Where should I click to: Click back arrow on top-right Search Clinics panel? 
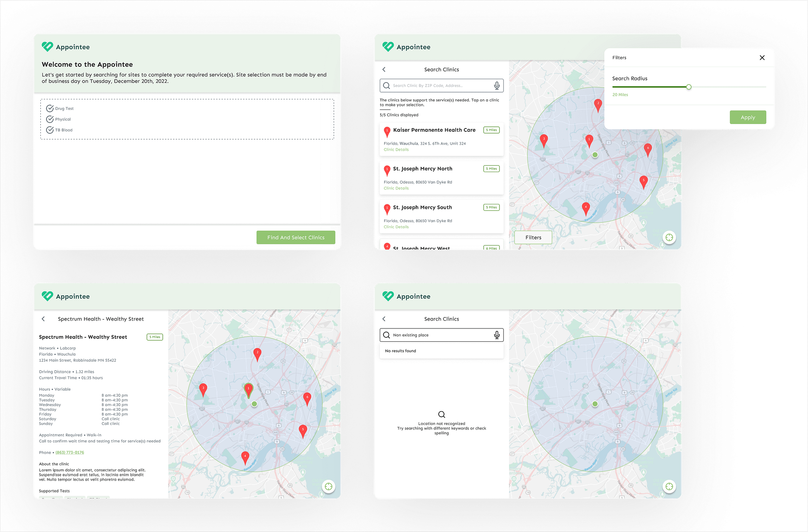[384, 69]
